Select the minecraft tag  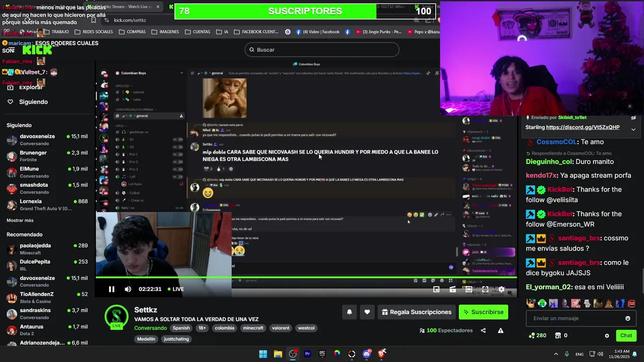click(x=253, y=328)
